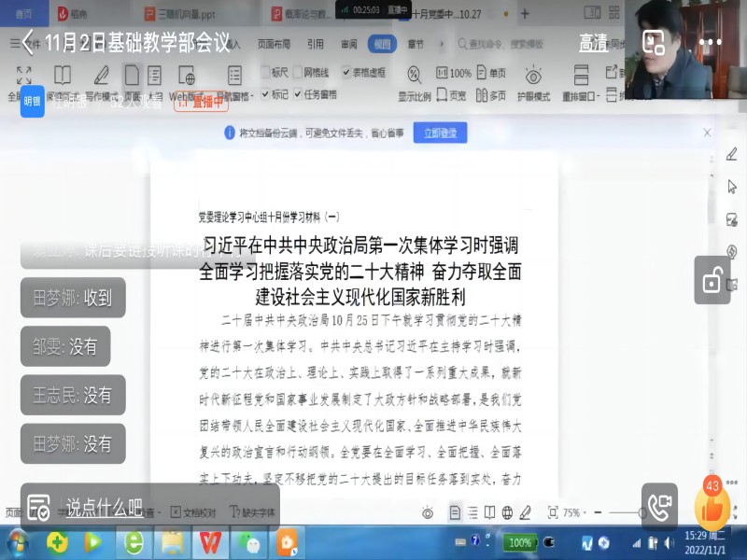This screenshot has width=747, height=560.
Task: Open the 页面布局 ribbon tab
Action: click(x=274, y=44)
